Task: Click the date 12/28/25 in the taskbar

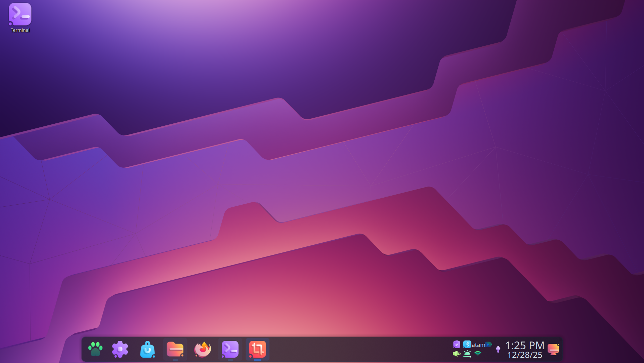Action: [x=525, y=355]
